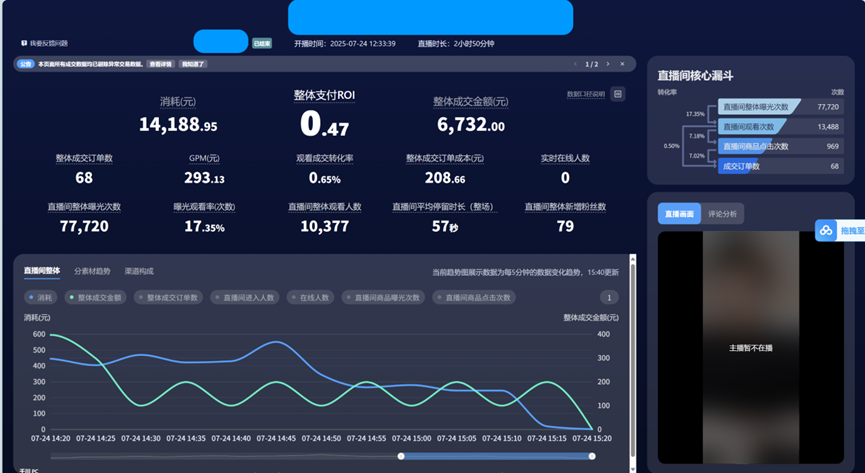Click the 已结束 status badge
This screenshot has width=865, height=473.
point(262,44)
